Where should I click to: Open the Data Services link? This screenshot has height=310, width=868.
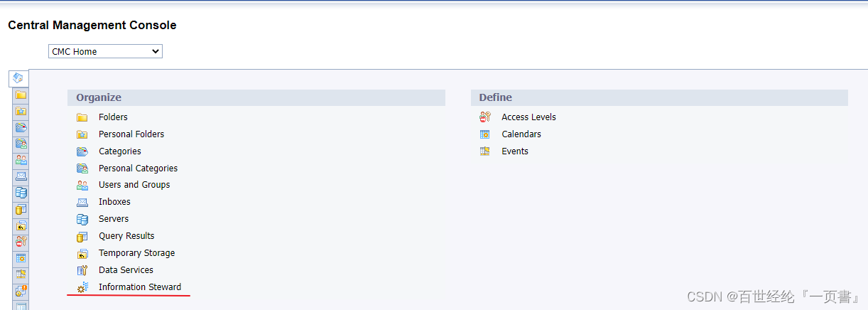point(126,270)
